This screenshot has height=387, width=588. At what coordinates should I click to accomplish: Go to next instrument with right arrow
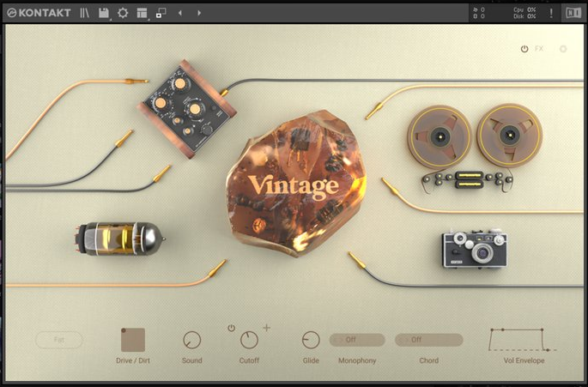pyautogui.click(x=199, y=13)
